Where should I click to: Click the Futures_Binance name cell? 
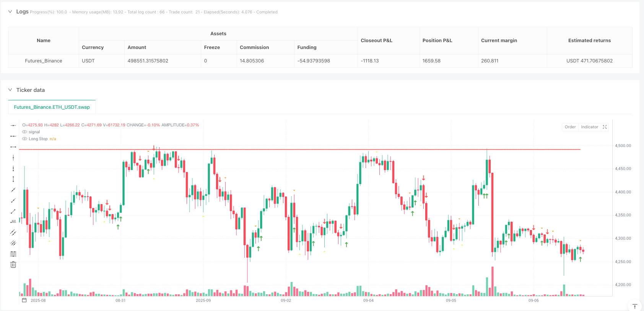click(x=44, y=61)
